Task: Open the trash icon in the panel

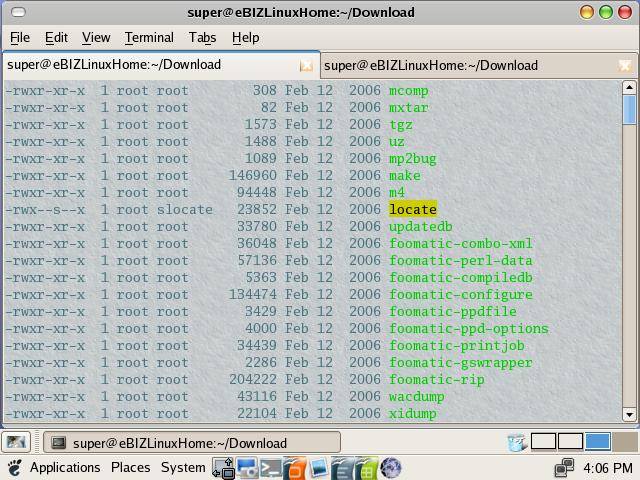Action: 516,442
